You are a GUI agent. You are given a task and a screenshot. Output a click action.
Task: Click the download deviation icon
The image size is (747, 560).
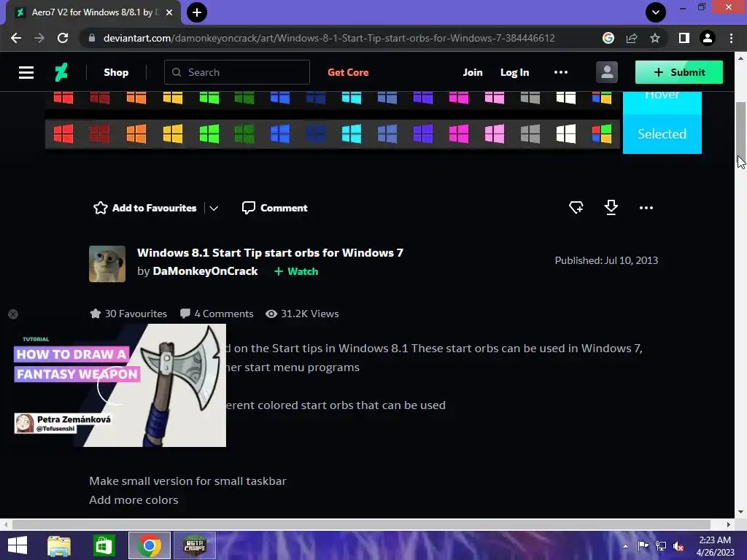[x=611, y=208]
